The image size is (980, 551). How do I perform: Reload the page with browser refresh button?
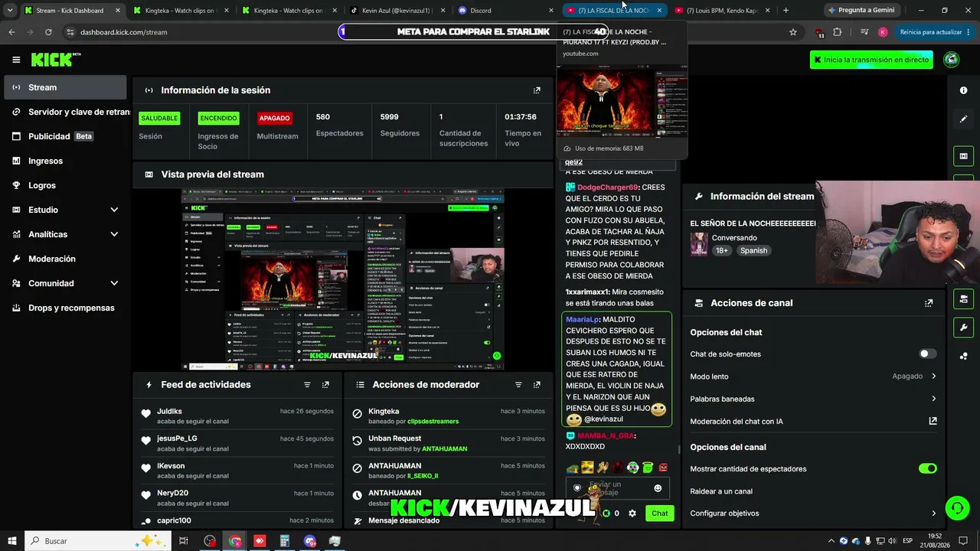pos(48,32)
